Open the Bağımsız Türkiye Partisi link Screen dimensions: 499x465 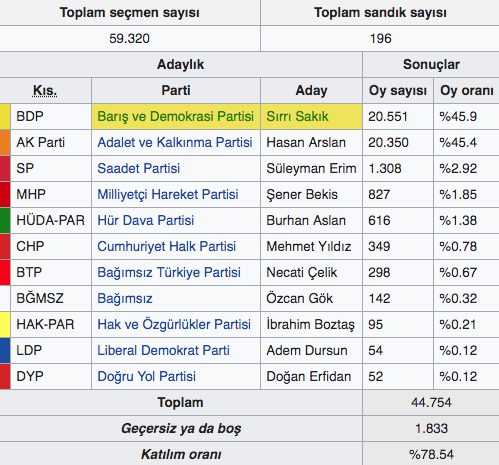(x=169, y=272)
